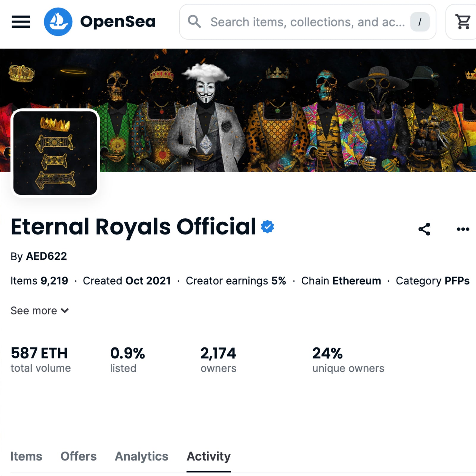476x476 pixels.
Task: Open the hamburger navigation menu
Action: click(x=21, y=22)
